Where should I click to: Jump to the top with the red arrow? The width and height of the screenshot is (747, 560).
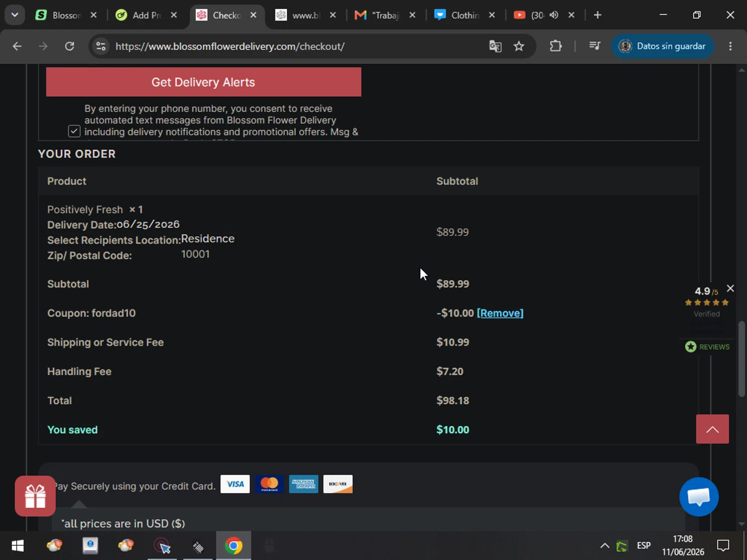713,429
